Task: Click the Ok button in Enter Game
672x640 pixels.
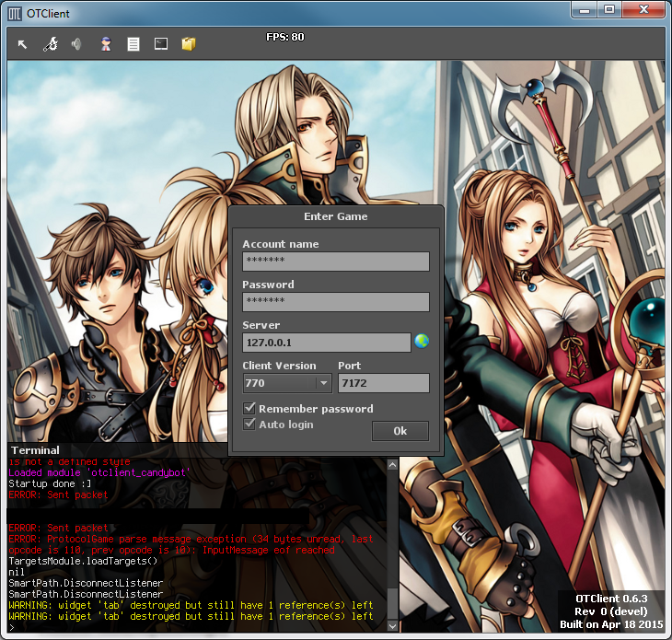Action: pyautogui.click(x=400, y=431)
